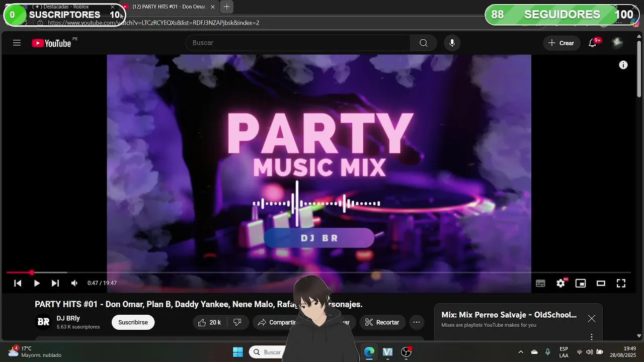Open the OBS icon in taskbar

406,352
